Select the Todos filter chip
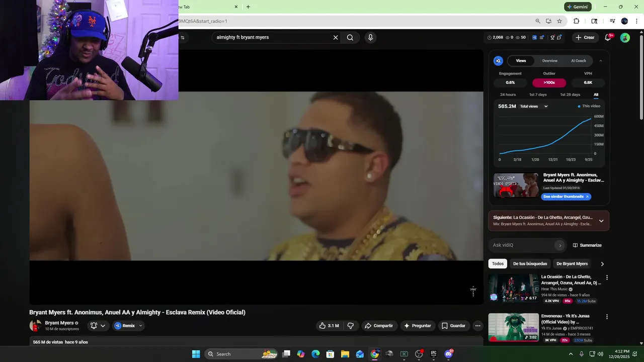Viewport: 644px width, 362px height. pyautogui.click(x=498, y=264)
